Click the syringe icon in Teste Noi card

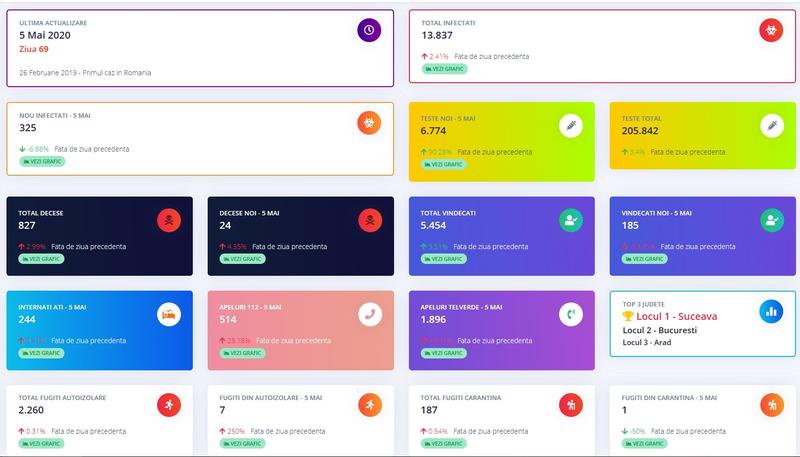570,126
